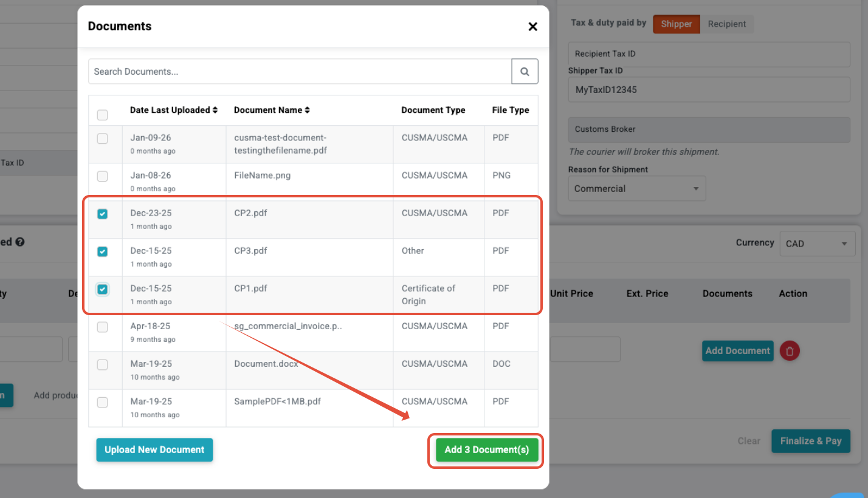Click FileName.png document name

coord(263,176)
